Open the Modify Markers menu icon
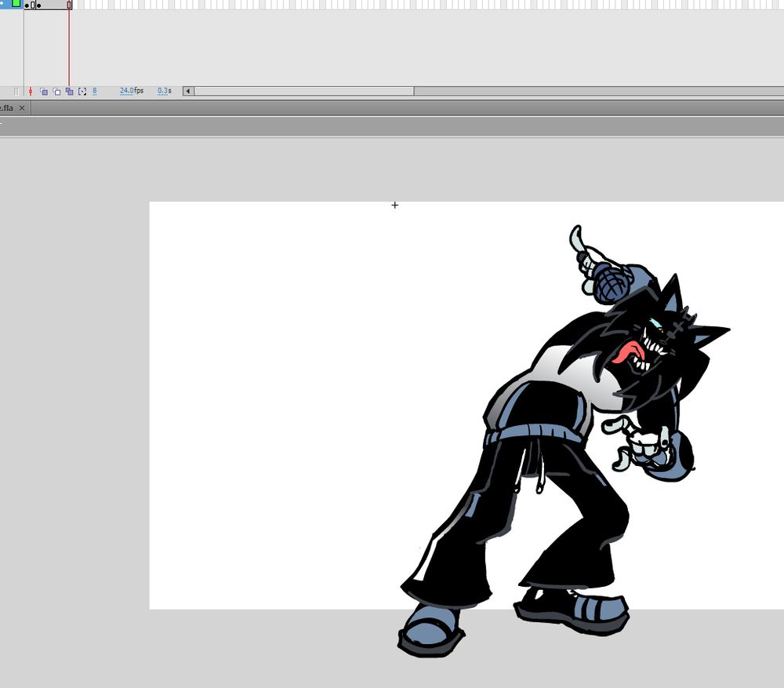 82,92
